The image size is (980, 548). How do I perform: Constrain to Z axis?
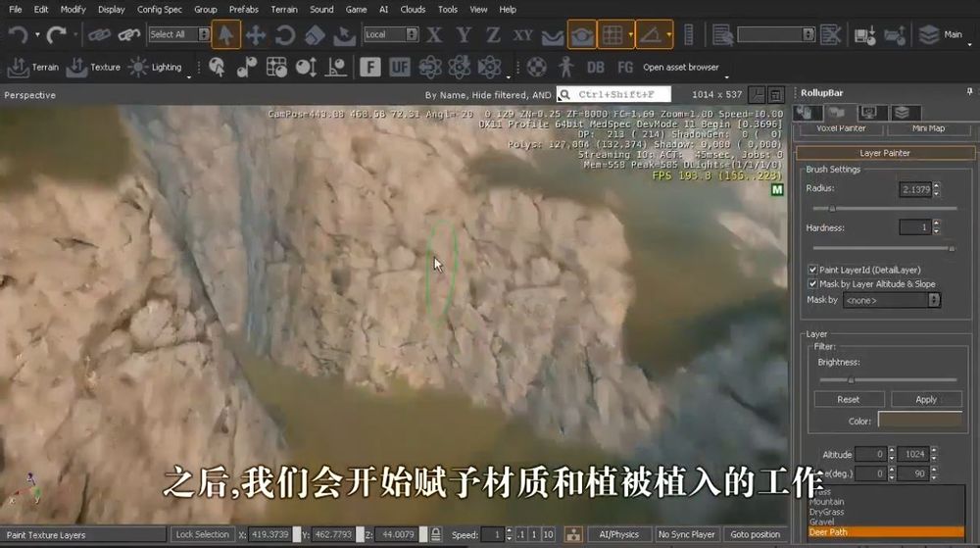coord(493,35)
